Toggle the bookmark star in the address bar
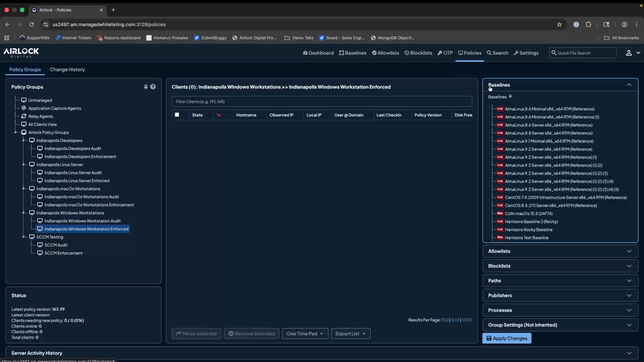 pyautogui.click(x=560, y=24)
